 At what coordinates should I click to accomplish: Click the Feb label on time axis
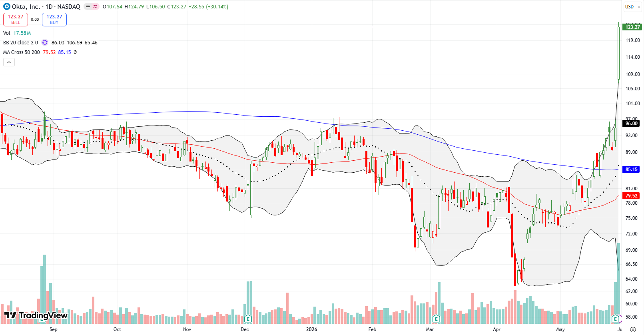pos(372,329)
